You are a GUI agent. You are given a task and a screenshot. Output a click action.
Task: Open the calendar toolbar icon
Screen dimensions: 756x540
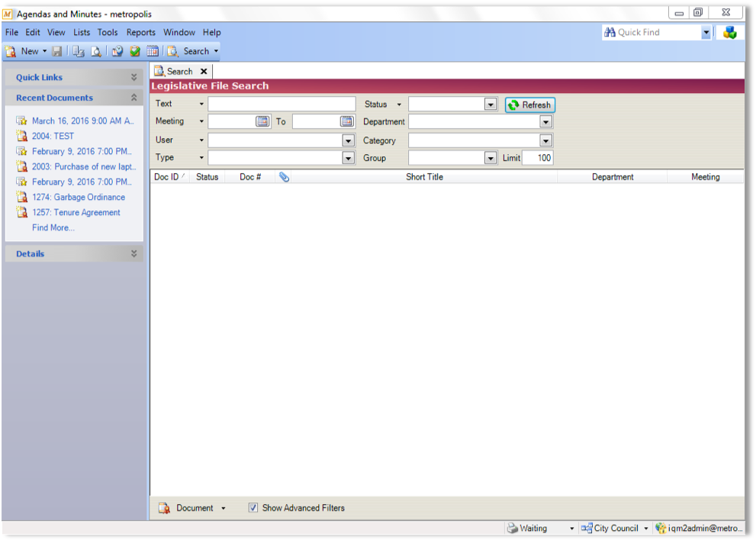(153, 51)
